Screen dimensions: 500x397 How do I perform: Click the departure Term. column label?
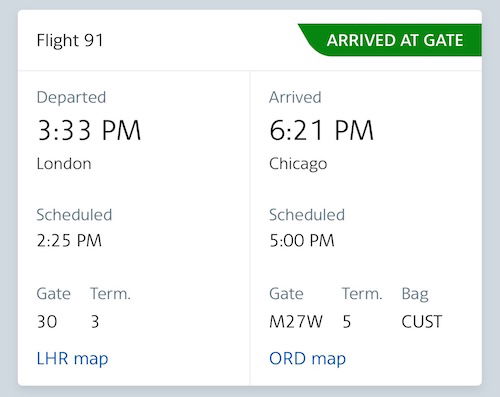(110, 294)
